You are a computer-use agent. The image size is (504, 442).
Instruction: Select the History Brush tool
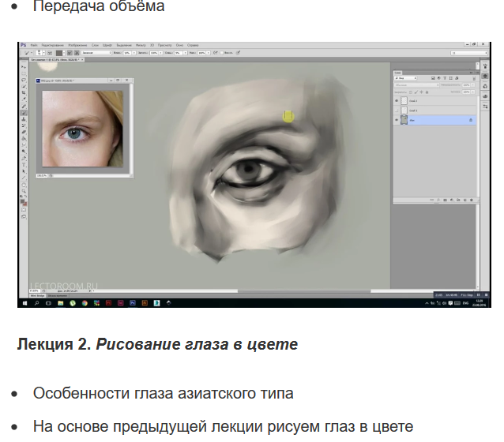pos(24,125)
